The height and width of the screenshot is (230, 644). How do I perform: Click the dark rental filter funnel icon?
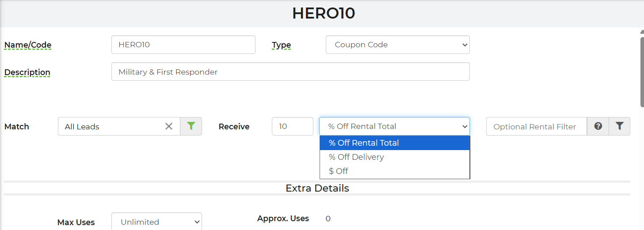point(619,126)
